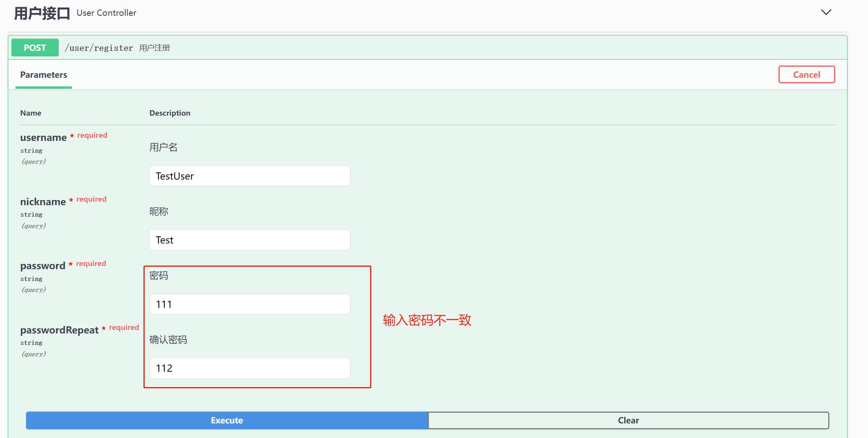Screen dimensions: 868x438
Task: Collapse the User Controller section chevron
Action: coord(826,12)
